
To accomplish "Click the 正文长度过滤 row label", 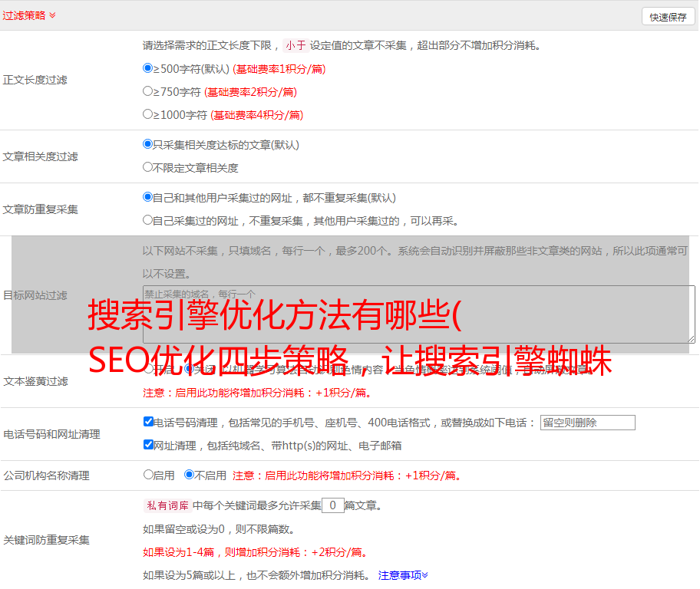I will [x=35, y=80].
